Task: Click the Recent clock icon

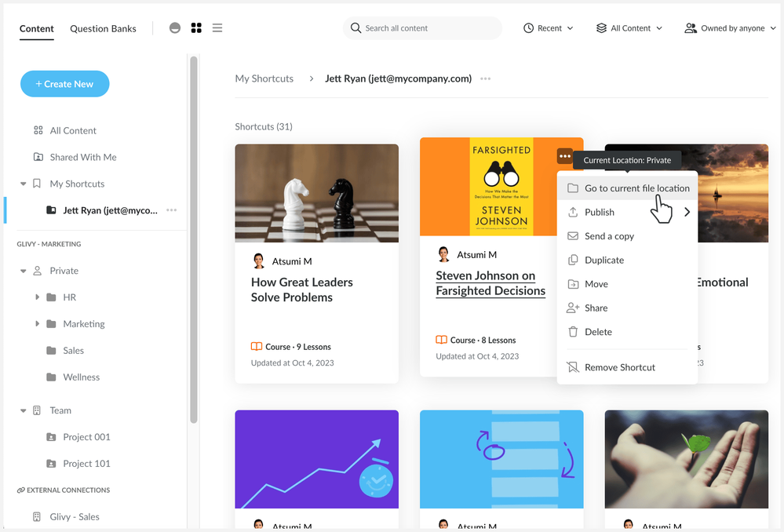Action: click(528, 28)
